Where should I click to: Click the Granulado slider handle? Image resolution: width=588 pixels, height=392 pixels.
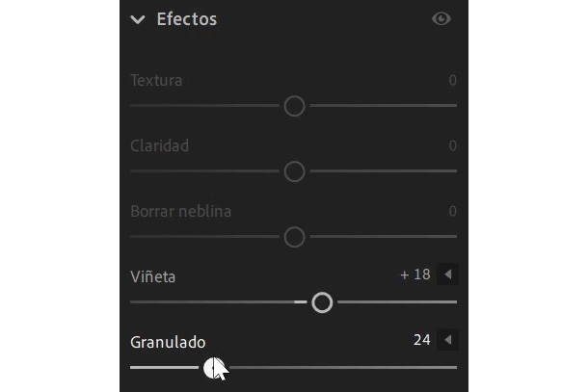214,368
